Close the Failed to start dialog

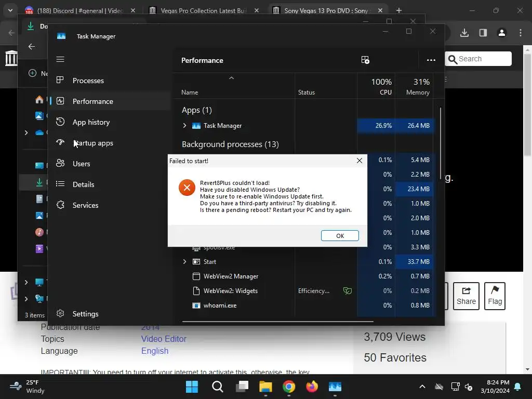coord(360,161)
